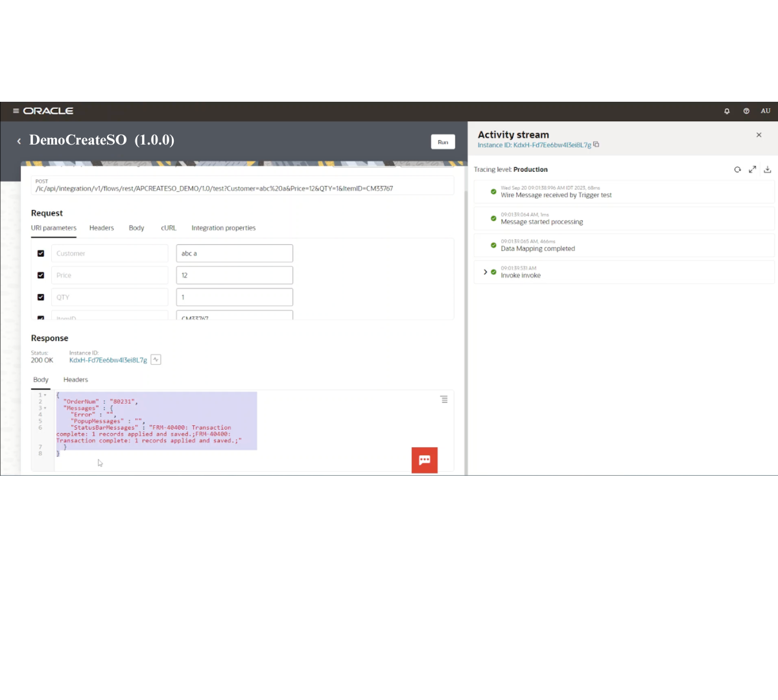Open activity stream icon beside response instance ID
This screenshot has height=700, width=778.
pyautogui.click(x=156, y=360)
